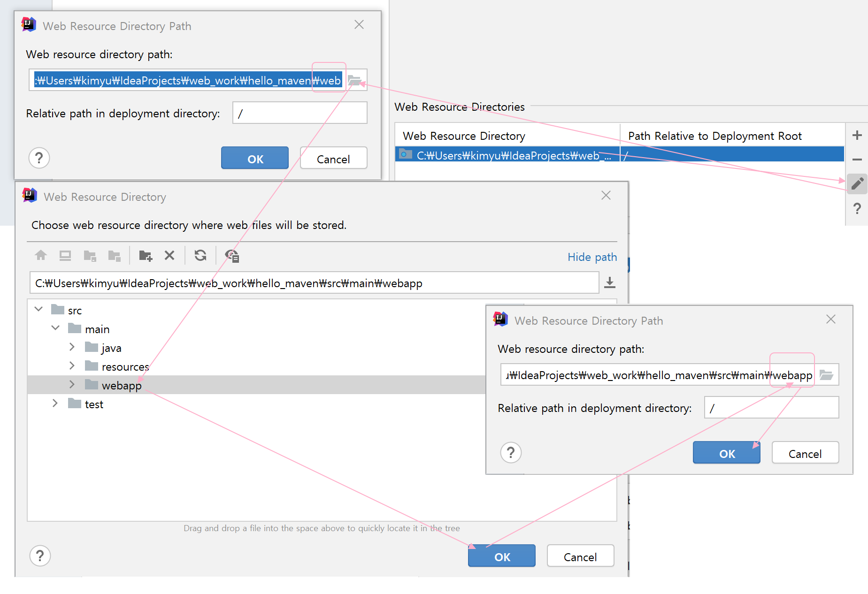Click the Module directory toolbar icon
868x594 pixels.
pos(114,255)
